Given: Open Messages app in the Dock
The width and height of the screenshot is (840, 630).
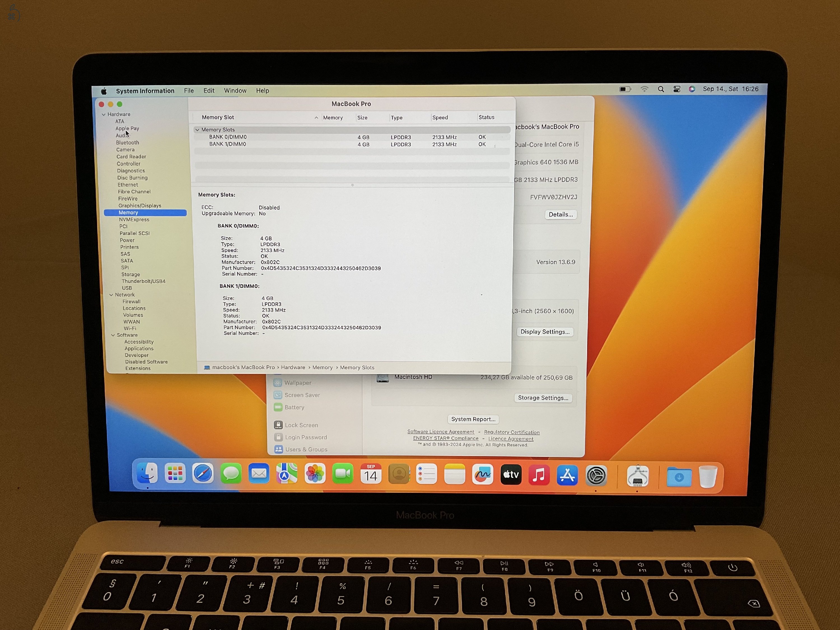Looking at the screenshot, I should coord(231,473).
